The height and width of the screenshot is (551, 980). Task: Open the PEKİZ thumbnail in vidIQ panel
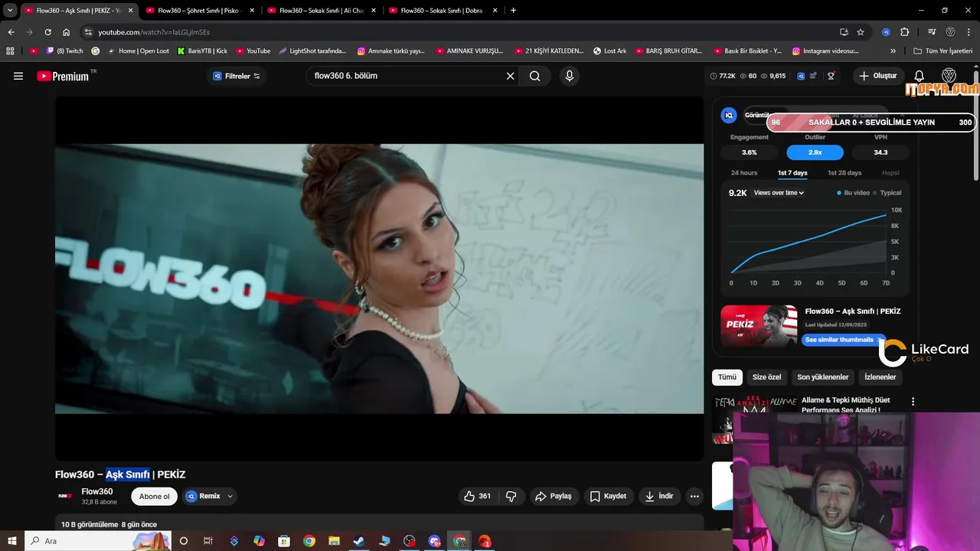(759, 325)
